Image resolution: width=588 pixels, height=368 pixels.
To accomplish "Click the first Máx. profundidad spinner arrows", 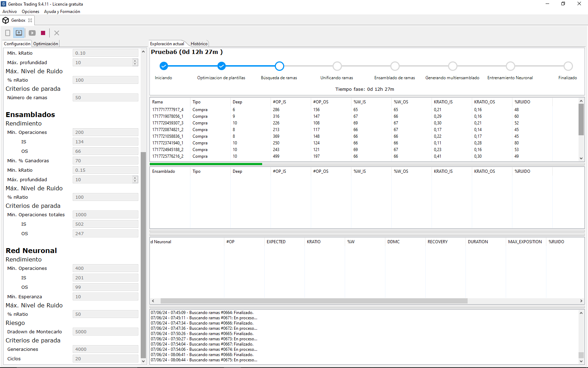I will 135,62.
